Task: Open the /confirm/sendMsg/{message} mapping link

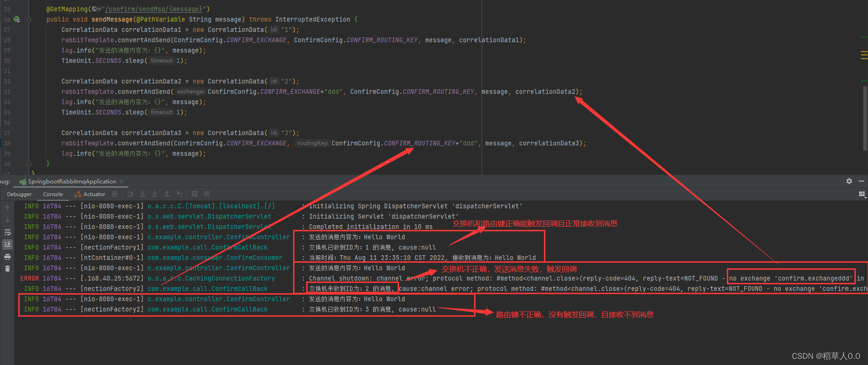Action: point(154,9)
